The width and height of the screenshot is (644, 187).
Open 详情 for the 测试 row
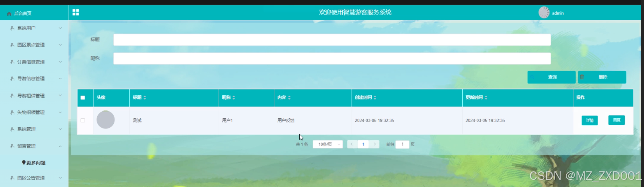click(590, 120)
